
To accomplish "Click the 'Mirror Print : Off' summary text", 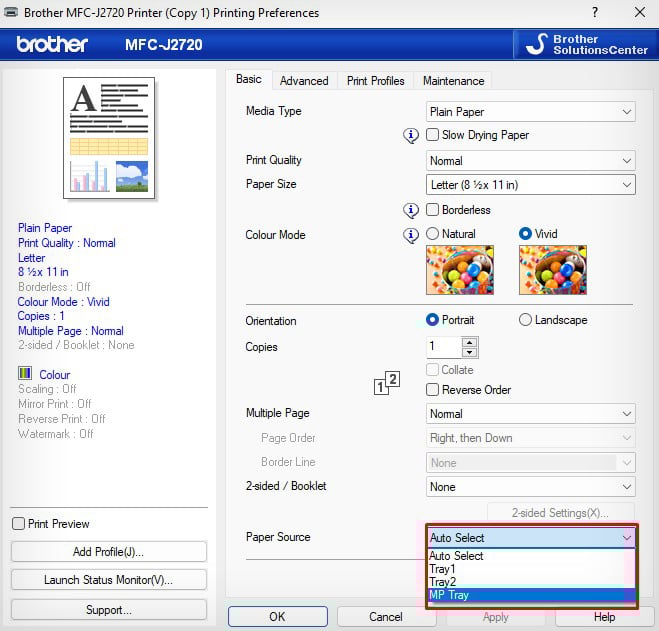I will [55, 404].
